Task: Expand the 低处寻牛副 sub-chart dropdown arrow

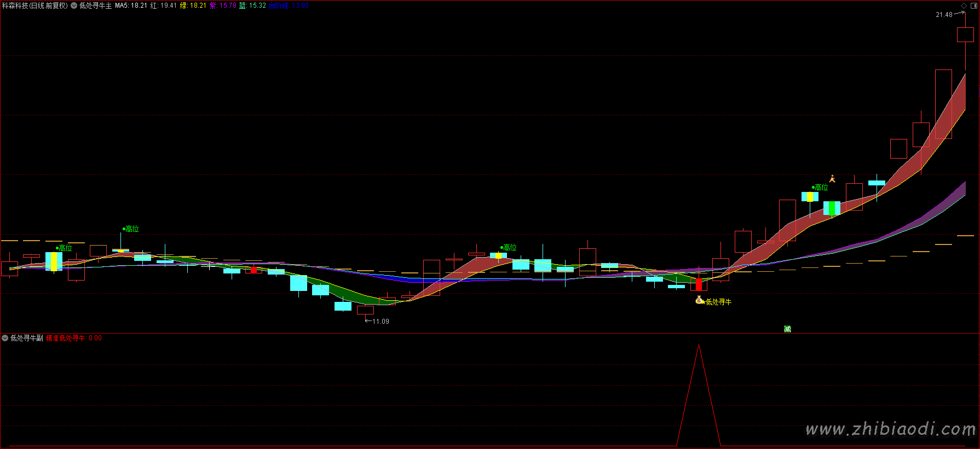Action: point(5,338)
